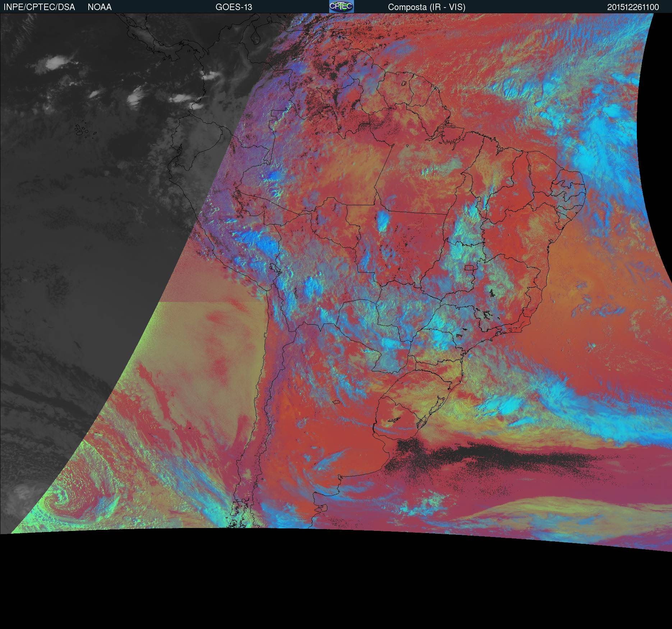Click the NOAA label in the header

pos(100,7)
